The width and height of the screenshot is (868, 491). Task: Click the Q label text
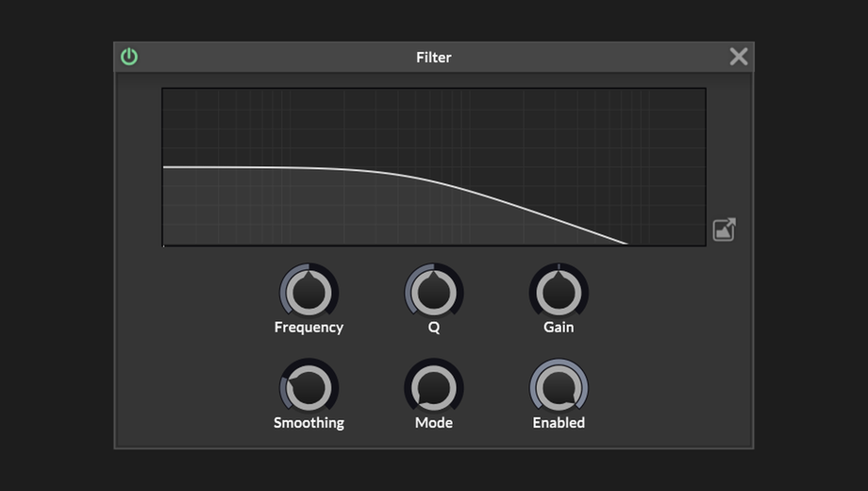pyautogui.click(x=434, y=328)
